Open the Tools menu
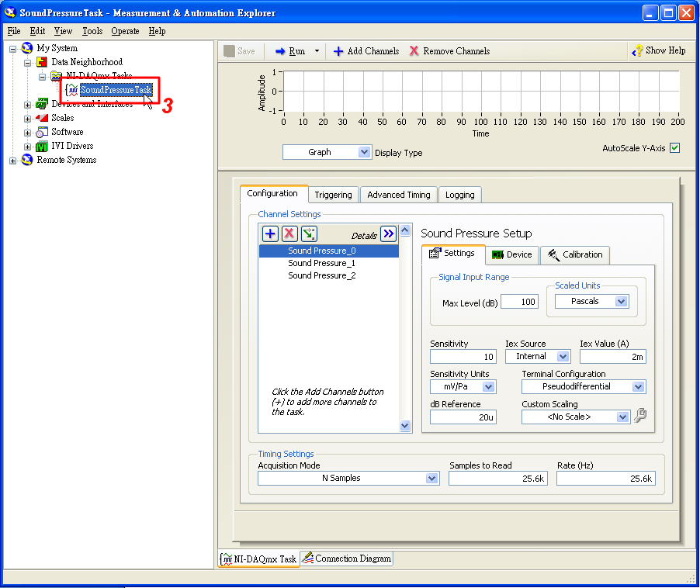 92,31
